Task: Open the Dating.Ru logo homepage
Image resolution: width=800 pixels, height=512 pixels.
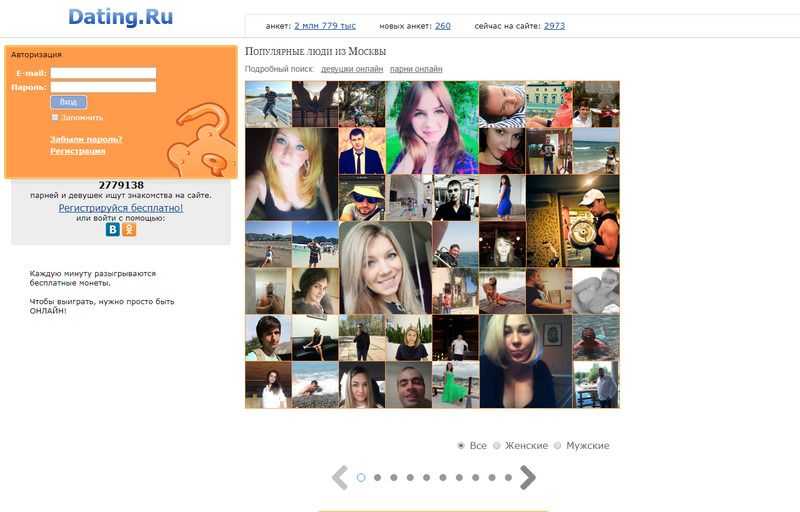Action: point(120,17)
